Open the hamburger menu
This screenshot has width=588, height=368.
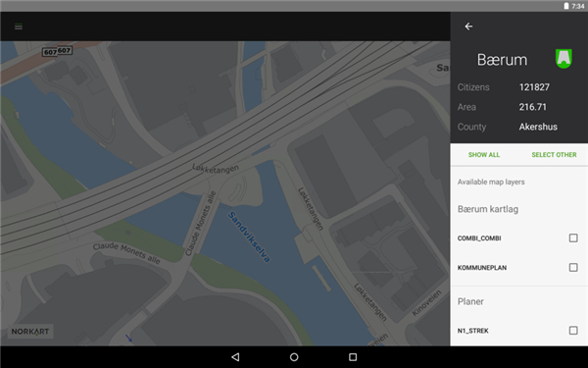(19, 26)
